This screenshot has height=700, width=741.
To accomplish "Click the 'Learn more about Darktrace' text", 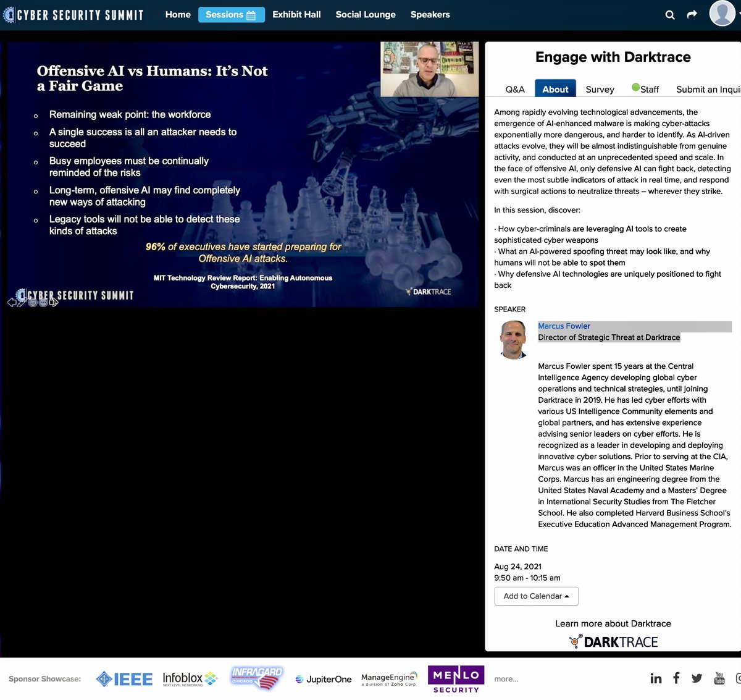I will click(x=613, y=623).
